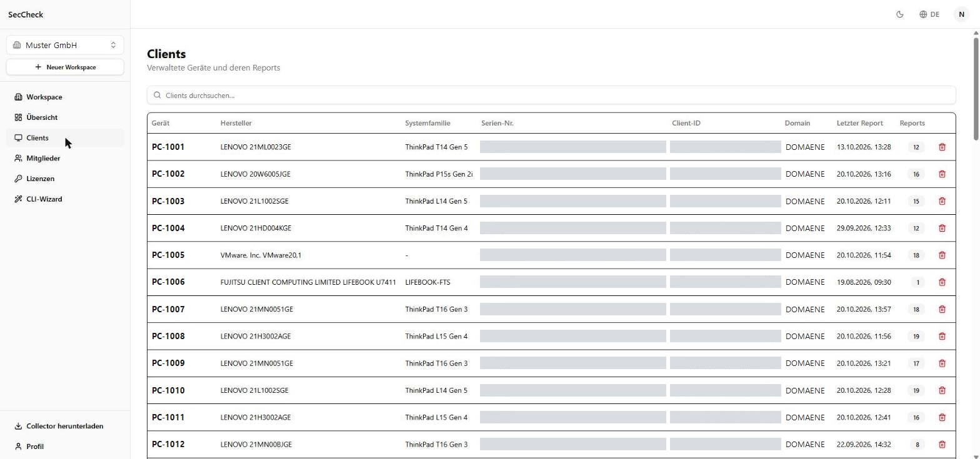Click trash icon for PC-1004
The width and height of the screenshot is (980, 459).
(x=942, y=228)
